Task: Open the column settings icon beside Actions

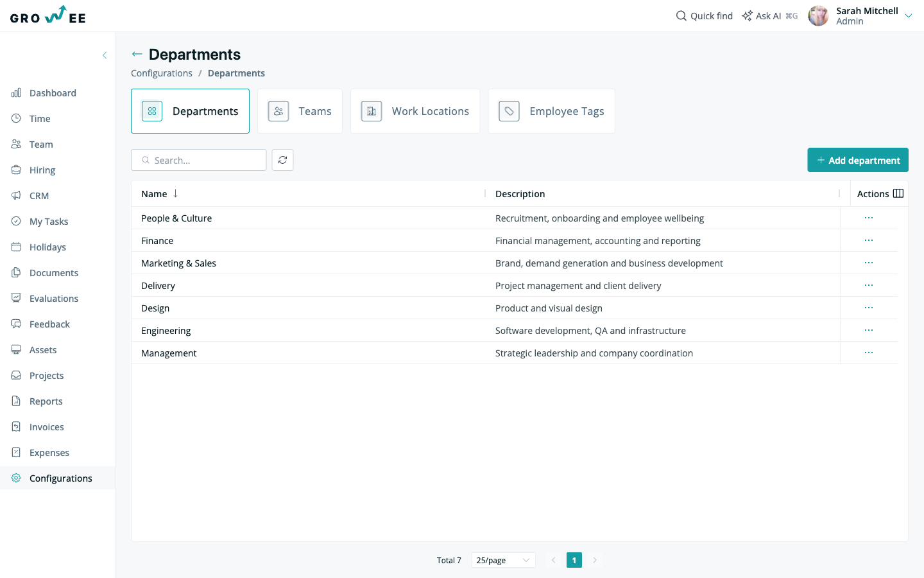Action: click(898, 193)
